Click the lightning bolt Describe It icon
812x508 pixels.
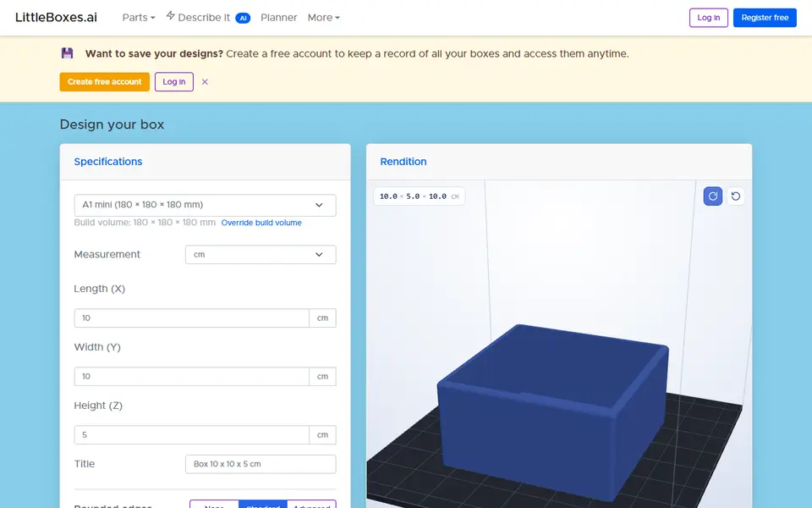pyautogui.click(x=170, y=15)
